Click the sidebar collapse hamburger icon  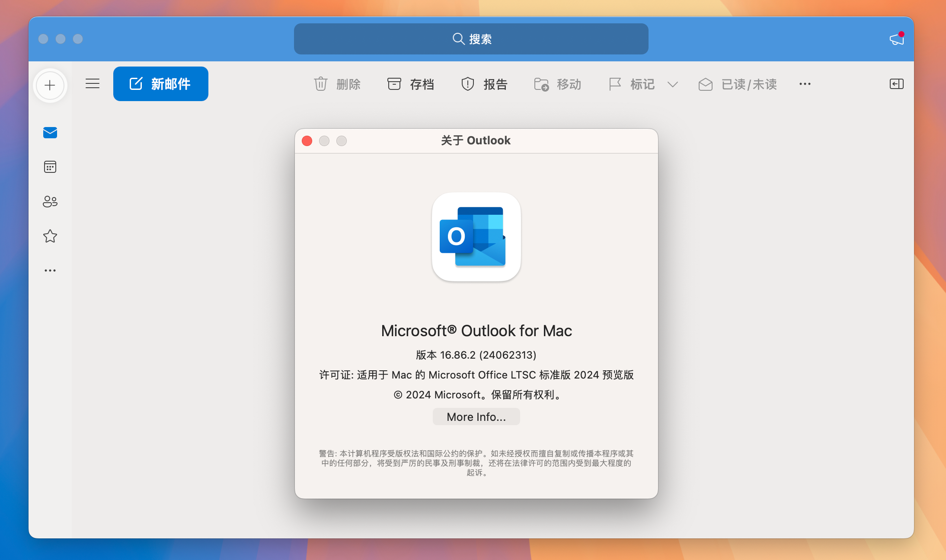[x=92, y=83]
